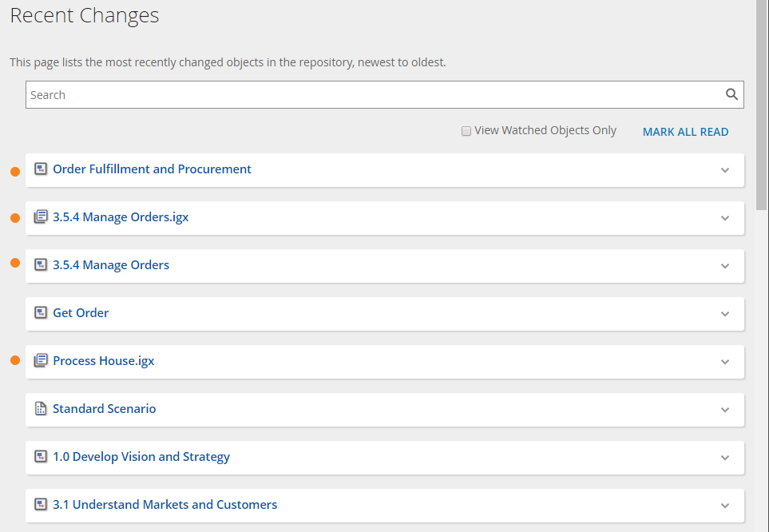Expand the Order Fulfillment and Procurement row

tap(725, 170)
